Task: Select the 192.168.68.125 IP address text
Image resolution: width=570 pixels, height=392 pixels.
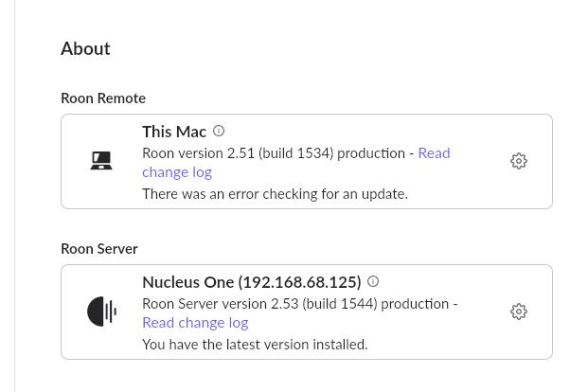Action: pos(299,282)
